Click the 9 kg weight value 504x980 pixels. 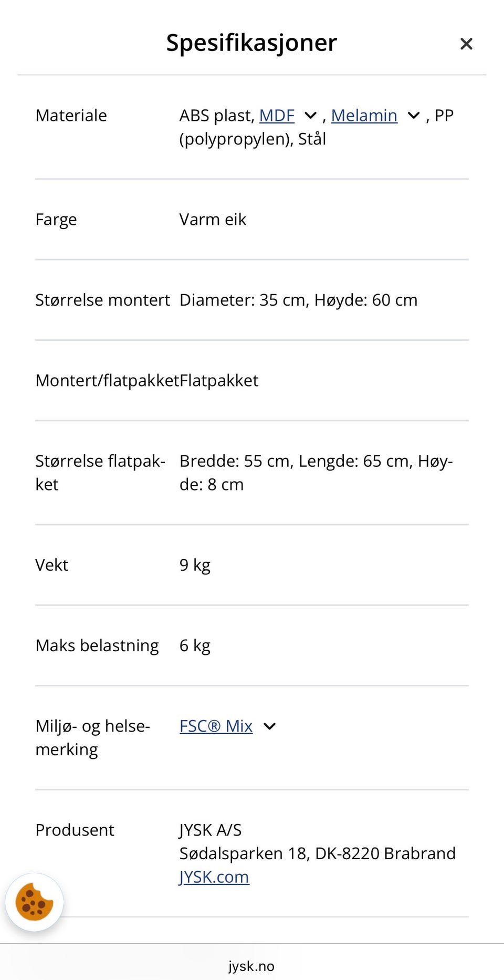pos(195,565)
